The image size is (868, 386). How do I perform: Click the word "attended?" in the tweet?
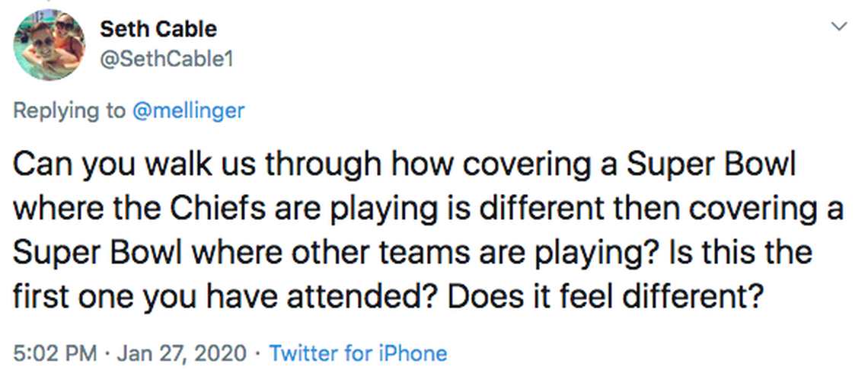click(370, 295)
